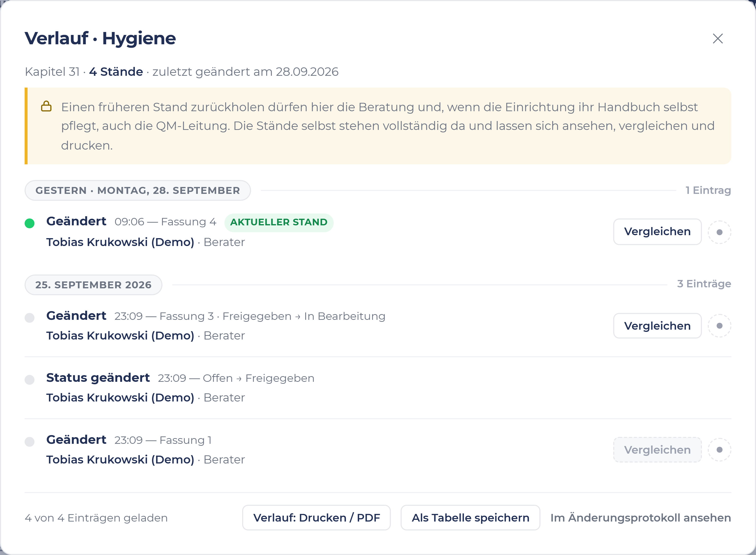Click 'Fassung 3 · Freigegeben → In Bearbeitung' text
756x555 pixels.
tap(272, 316)
